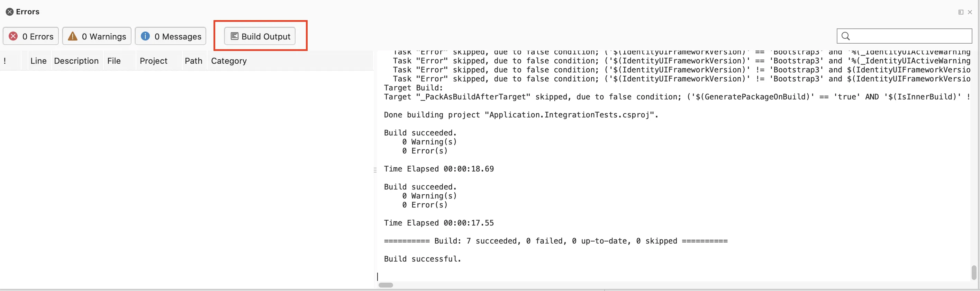The width and height of the screenshot is (980, 291).
Task: Sort by the Line column header
Action: [38, 61]
